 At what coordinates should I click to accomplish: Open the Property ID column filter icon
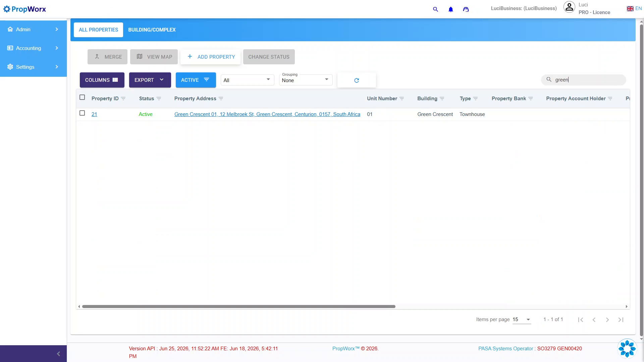click(123, 99)
